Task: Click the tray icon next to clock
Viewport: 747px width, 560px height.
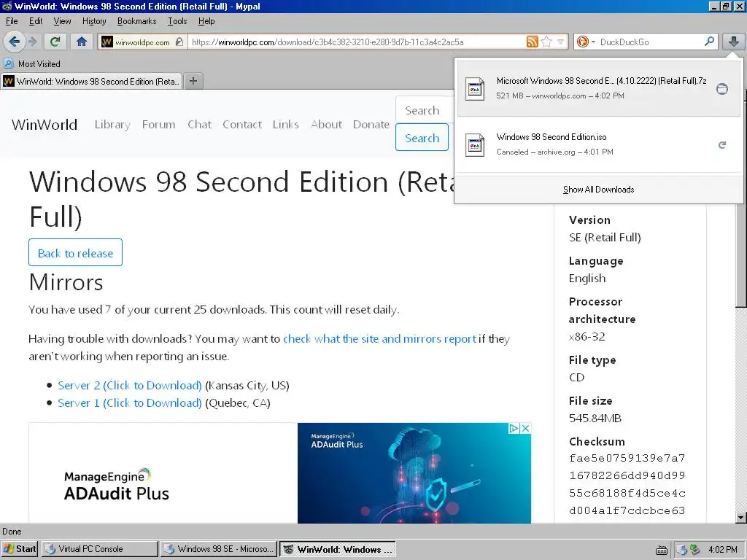Action: 695,550
